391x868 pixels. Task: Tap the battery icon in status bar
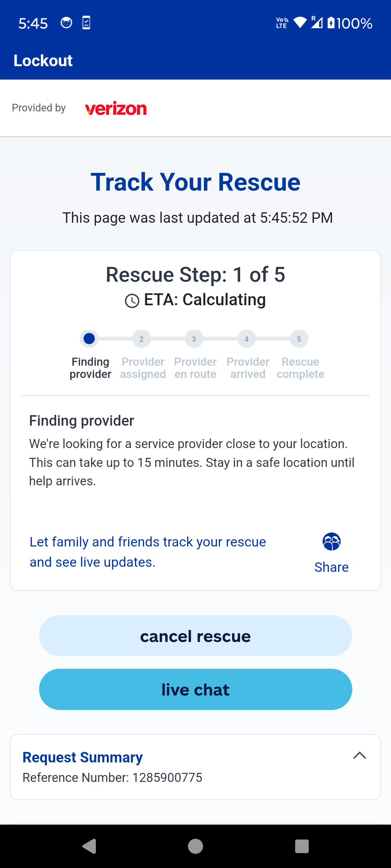click(x=331, y=23)
